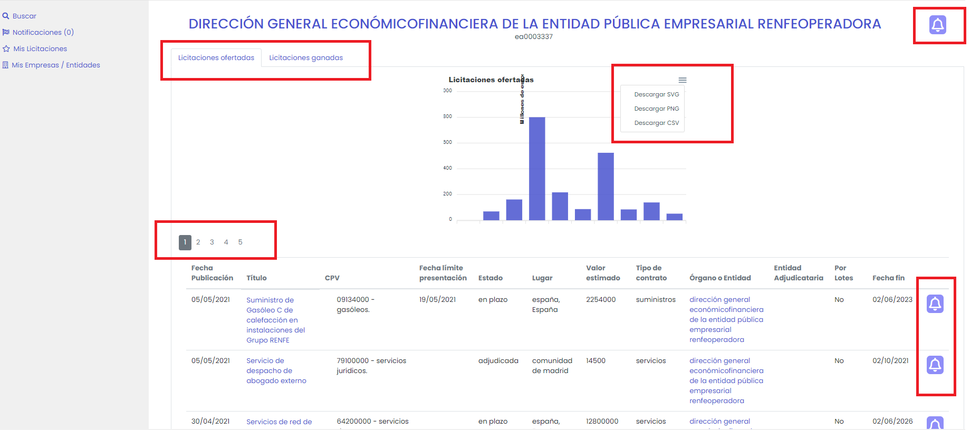Click the Estado column header
Screen dimensions: 980x430
(490, 278)
